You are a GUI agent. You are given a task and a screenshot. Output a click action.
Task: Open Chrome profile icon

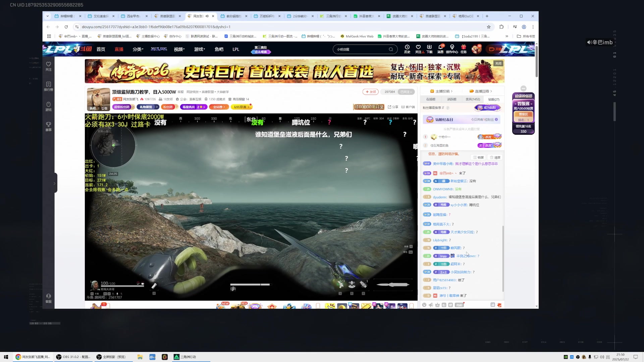(x=524, y=27)
